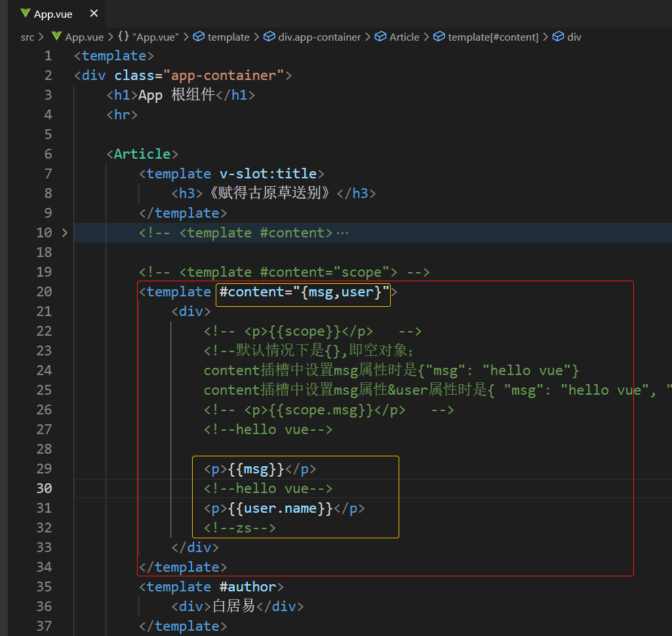Viewport: 672px width, 636px height.
Task: Click the Vue icon in breadcrumb
Action: point(56,37)
